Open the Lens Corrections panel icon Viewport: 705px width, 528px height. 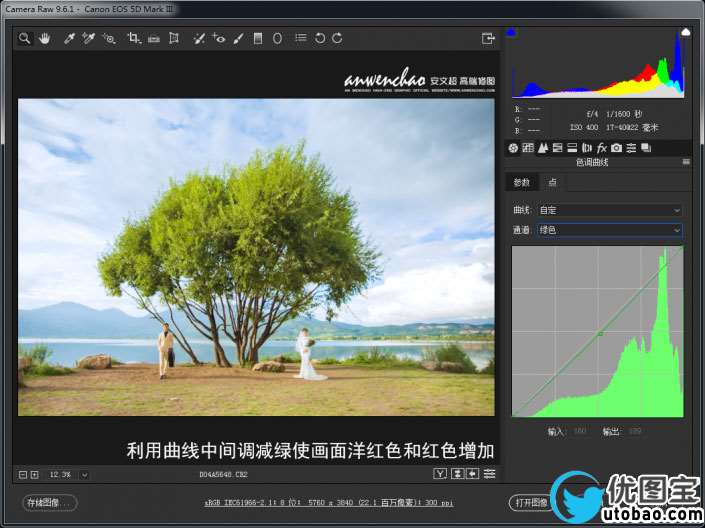(x=587, y=148)
